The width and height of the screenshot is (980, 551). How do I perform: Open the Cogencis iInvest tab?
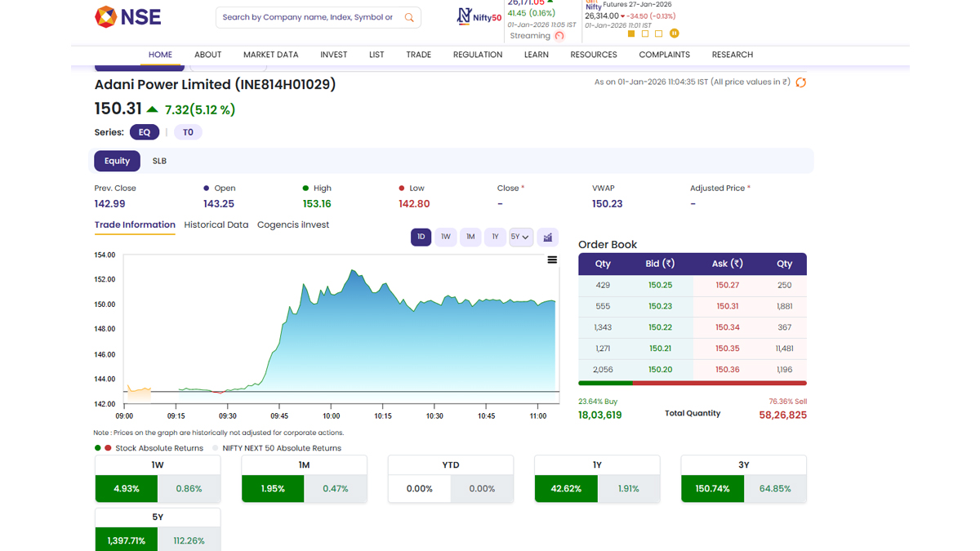click(x=292, y=224)
